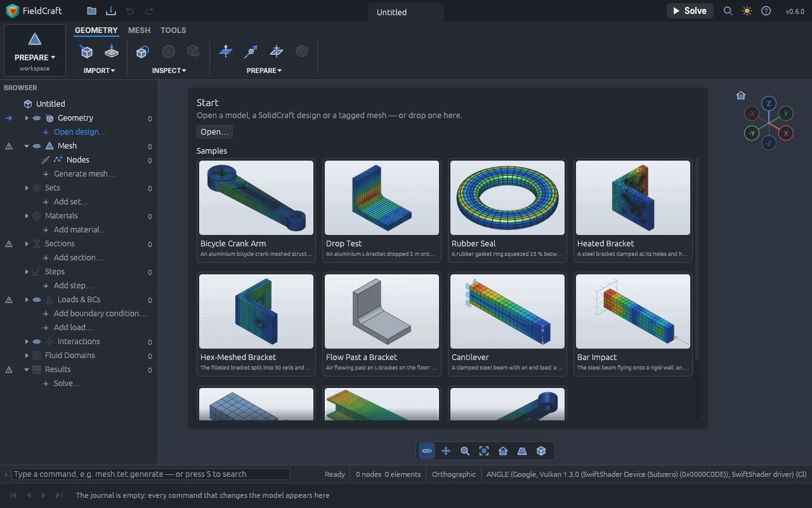Click the second Import ribbon icon with down arrow
This screenshot has width=812, height=508.
pyautogui.click(x=112, y=51)
